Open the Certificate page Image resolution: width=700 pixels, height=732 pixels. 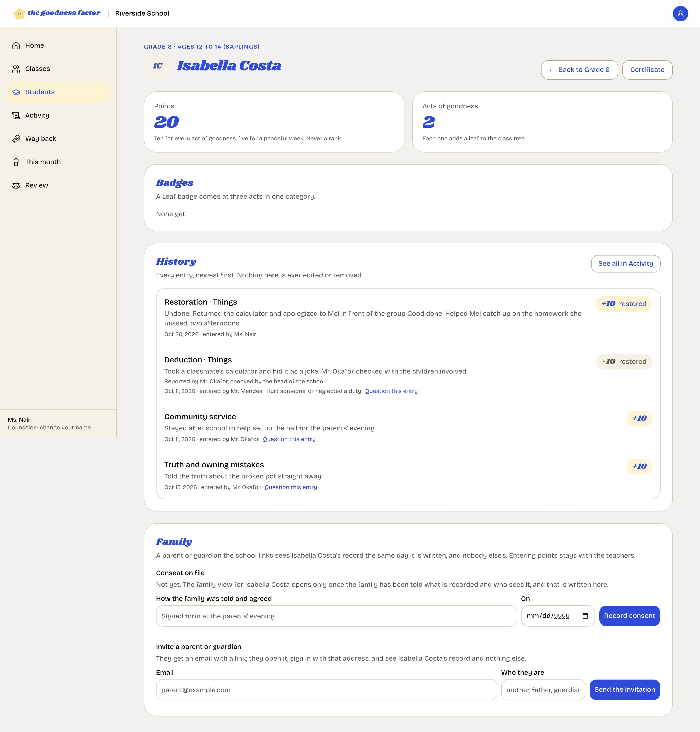tap(647, 70)
